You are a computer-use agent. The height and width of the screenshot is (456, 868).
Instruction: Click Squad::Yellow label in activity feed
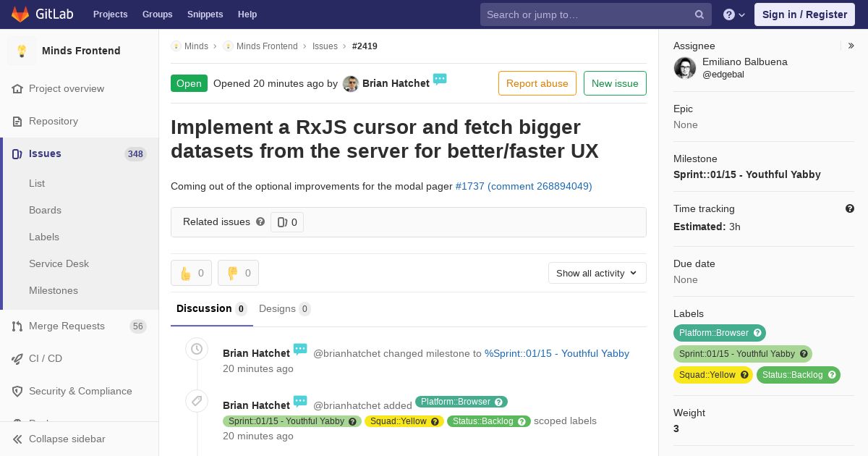(x=404, y=421)
